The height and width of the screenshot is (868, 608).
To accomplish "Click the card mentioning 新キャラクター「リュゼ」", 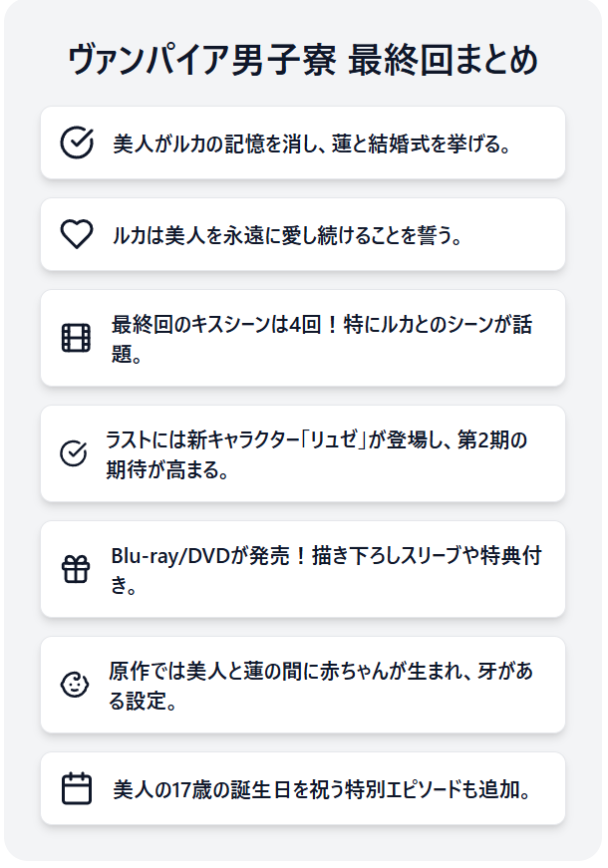I will click(303, 453).
